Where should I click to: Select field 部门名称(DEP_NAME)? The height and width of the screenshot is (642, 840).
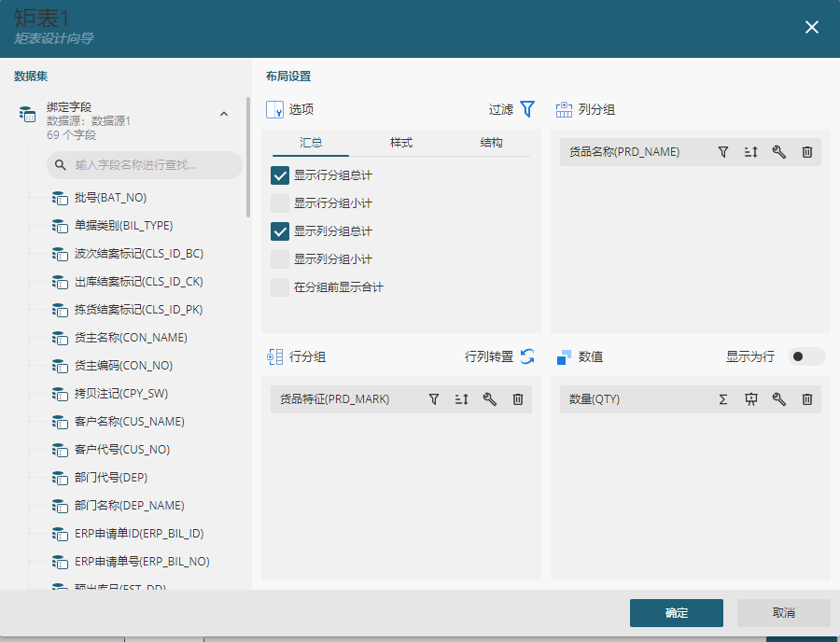pos(130,506)
